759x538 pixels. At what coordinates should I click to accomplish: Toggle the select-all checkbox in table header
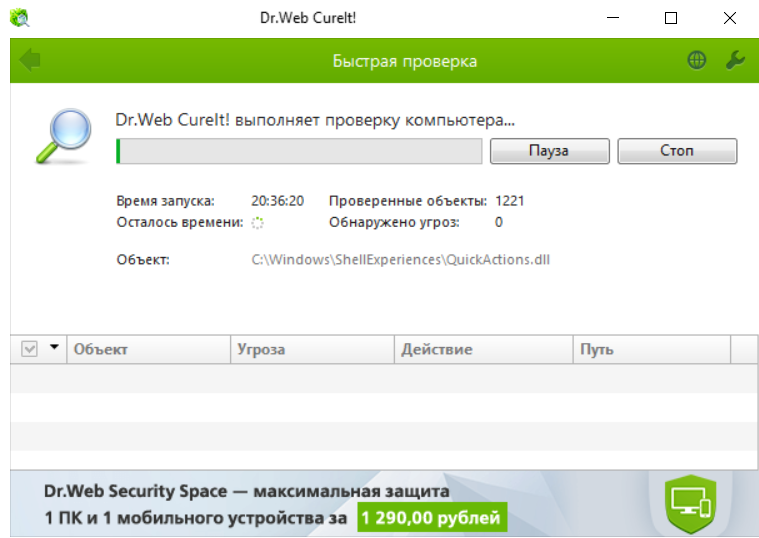(29, 349)
